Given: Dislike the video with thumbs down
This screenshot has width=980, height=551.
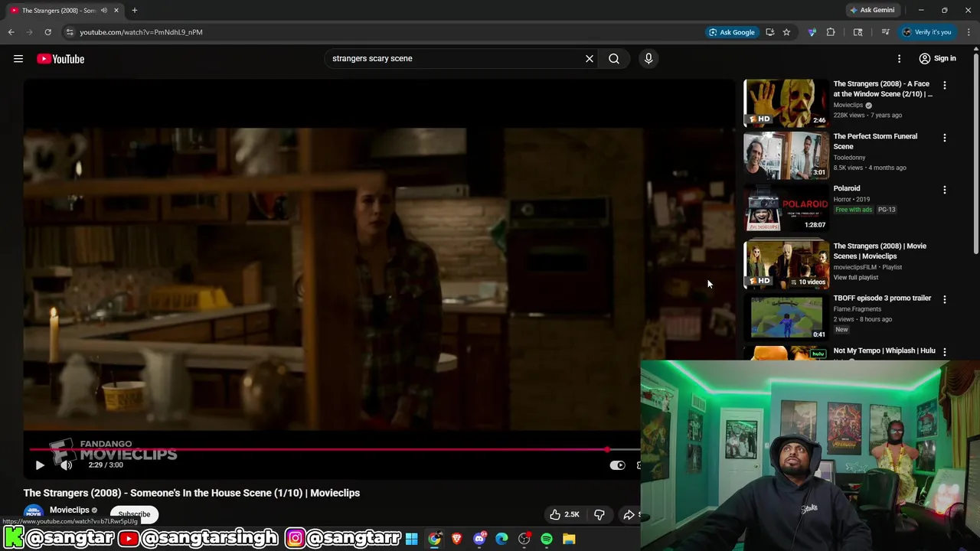Looking at the screenshot, I should point(599,514).
